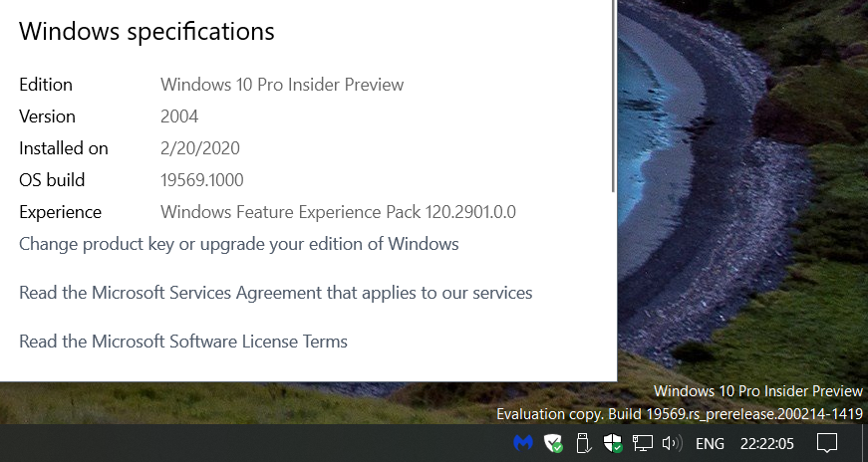Open the shield with green check tray icon
This screenshot has height=462, width=868.
point(553,443)
